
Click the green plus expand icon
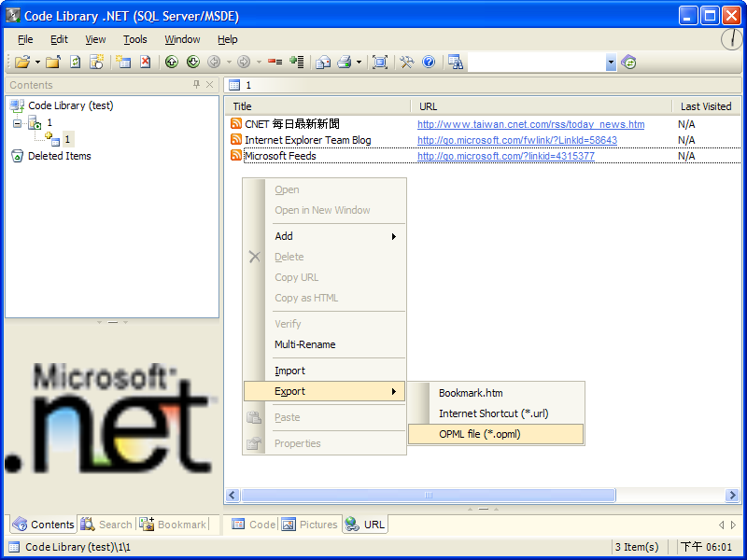click(297, 62)
